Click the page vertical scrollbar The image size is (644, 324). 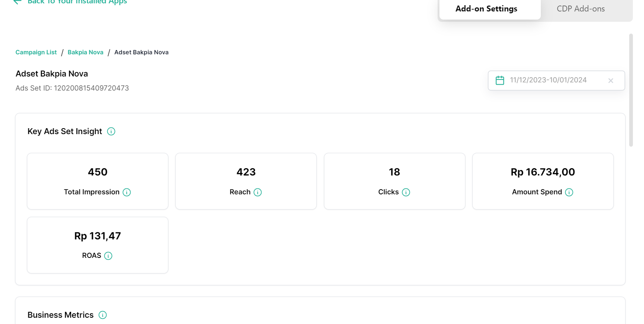click(x=631, y=90)
